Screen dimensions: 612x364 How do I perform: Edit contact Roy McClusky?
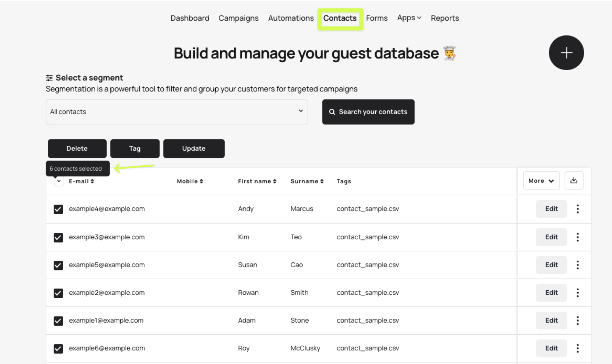point(551,348)
